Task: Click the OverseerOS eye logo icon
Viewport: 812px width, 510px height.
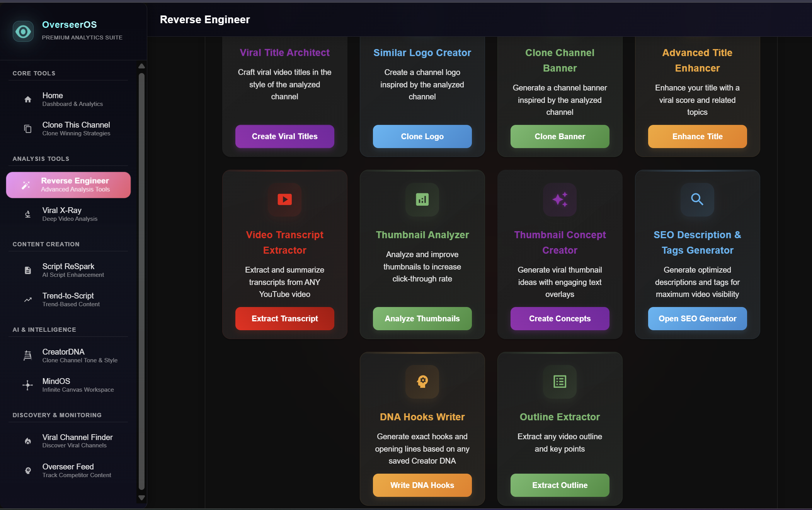Action: (23, 31)
